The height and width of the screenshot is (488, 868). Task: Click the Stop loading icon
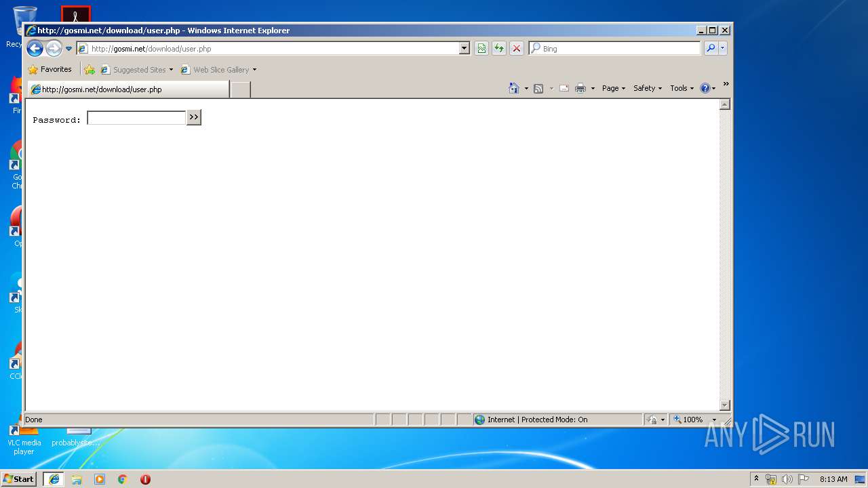(517, 49)
